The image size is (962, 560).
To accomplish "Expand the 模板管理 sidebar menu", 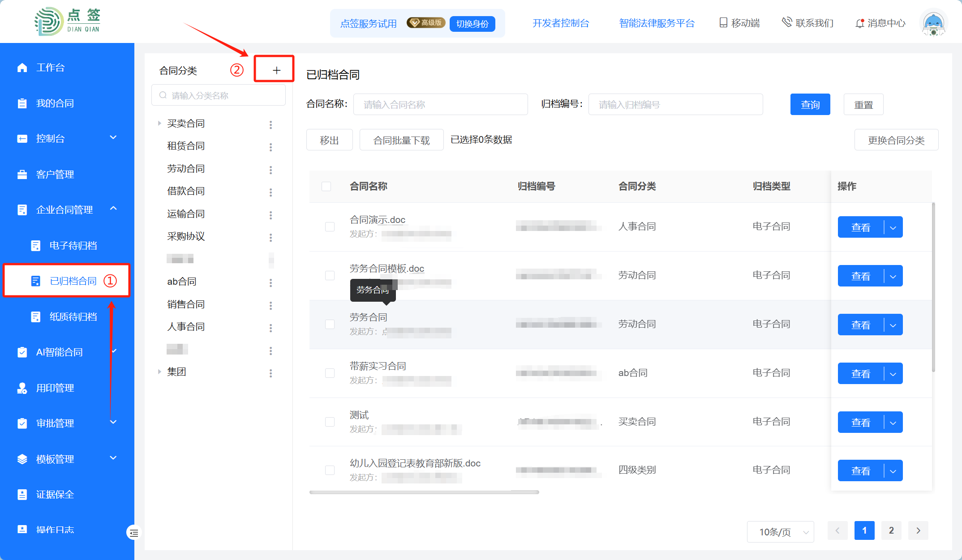I will coord(113,458).
